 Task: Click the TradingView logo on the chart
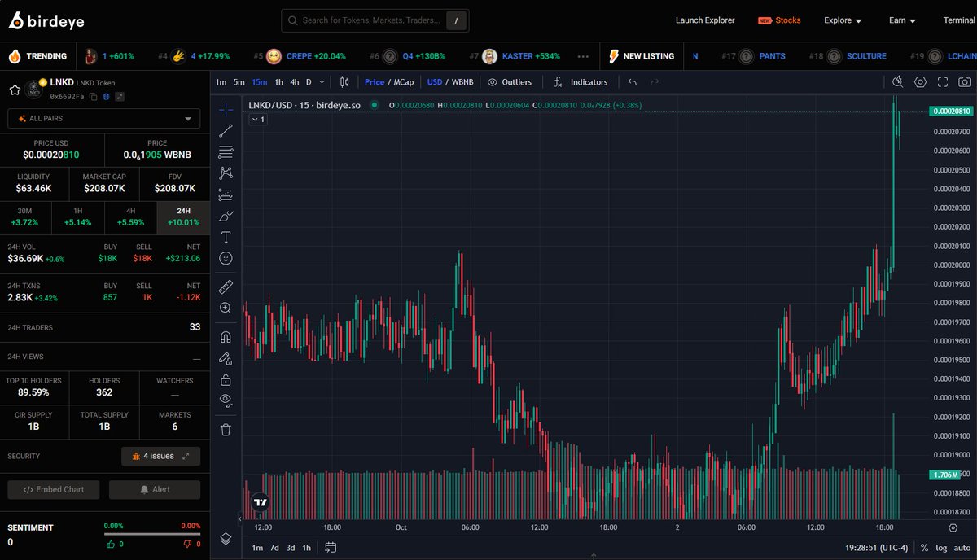point(260,502)
